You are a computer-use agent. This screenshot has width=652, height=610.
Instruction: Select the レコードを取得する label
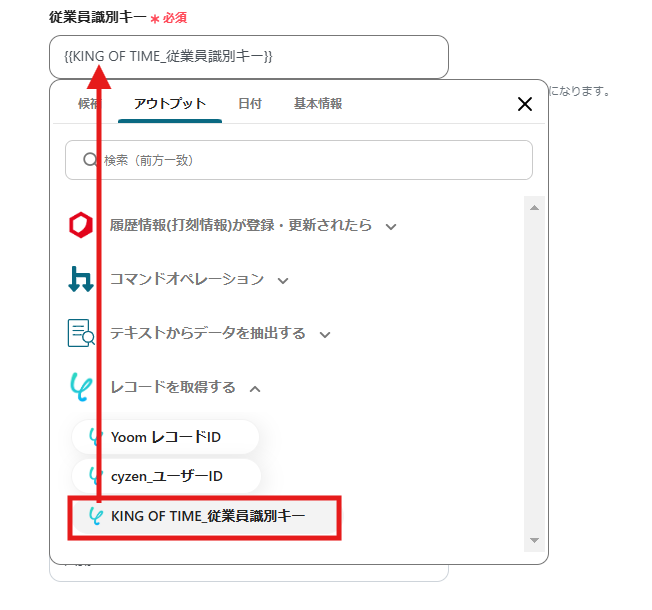point(173,387)
